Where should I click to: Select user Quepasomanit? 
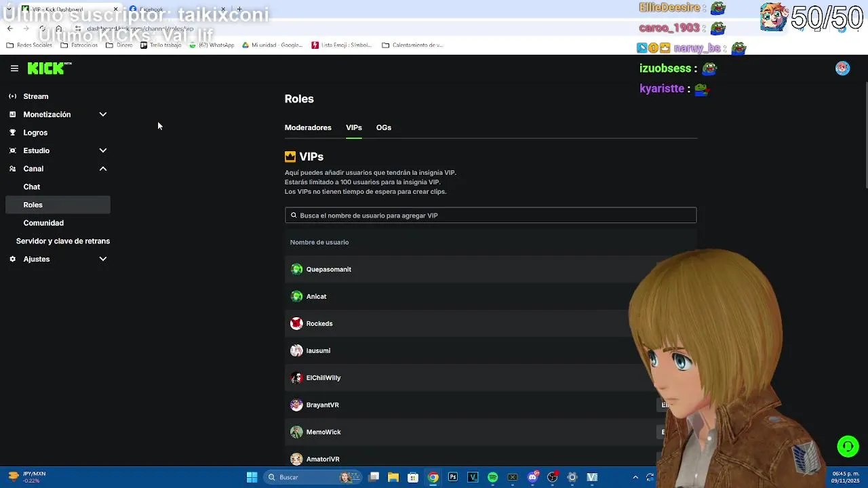329,269
